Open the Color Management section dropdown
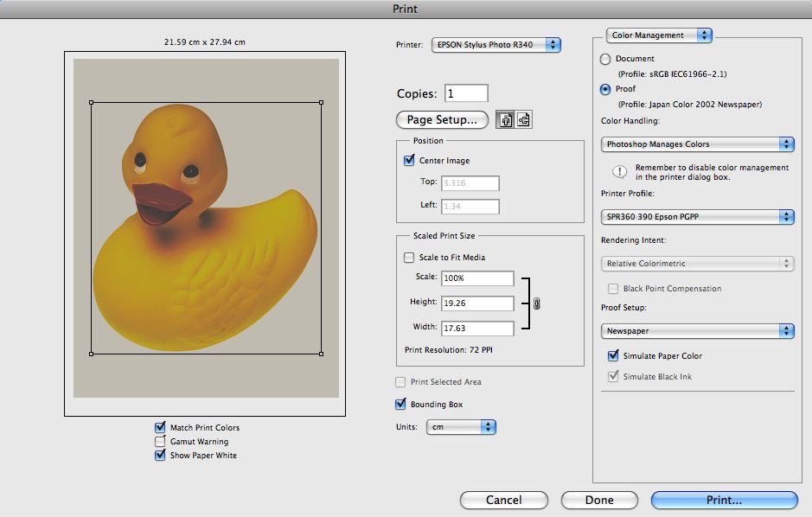The width and height of the screenshot is (812, 517). pos(659,35)
